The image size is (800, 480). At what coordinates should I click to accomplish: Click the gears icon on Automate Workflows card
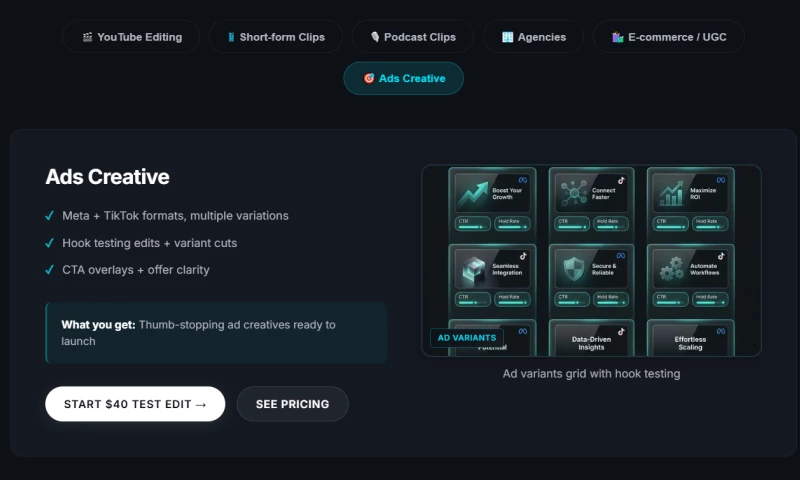[x=672, y=269]
